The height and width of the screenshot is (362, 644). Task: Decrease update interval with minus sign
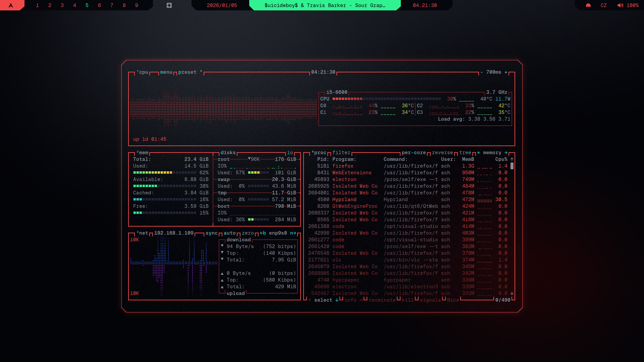click(482, 72)
